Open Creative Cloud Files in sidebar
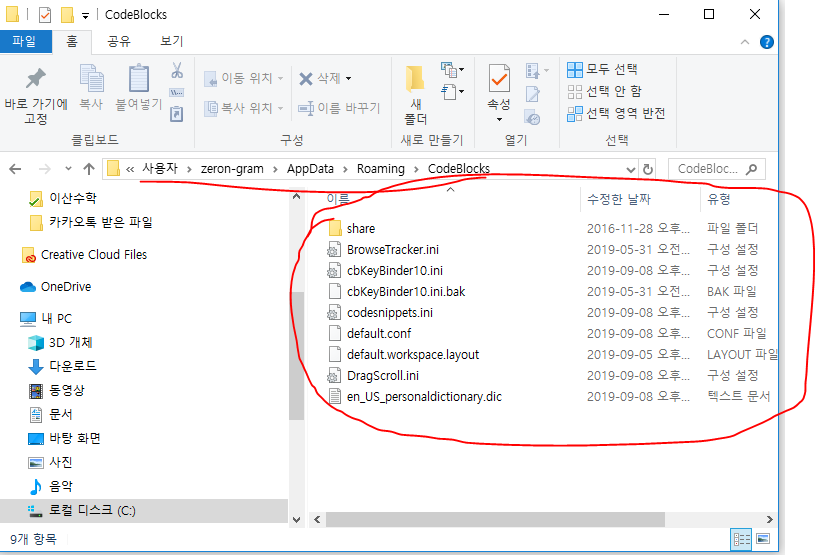 coord(94,255)
